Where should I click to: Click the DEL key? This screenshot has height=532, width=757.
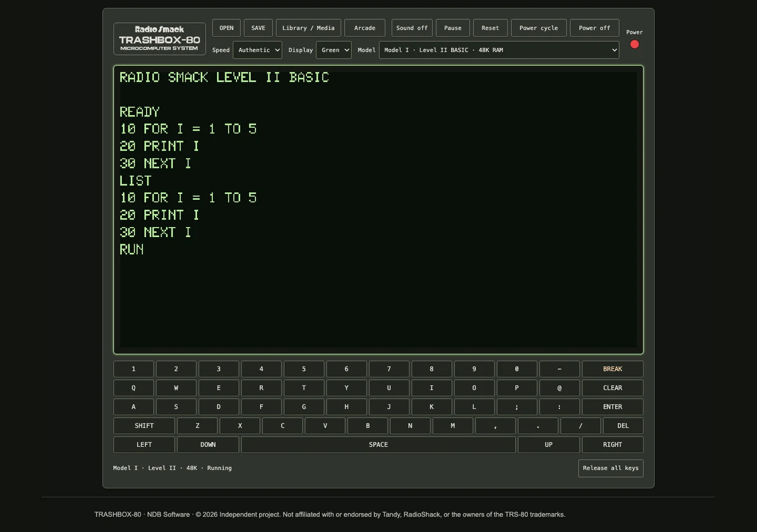(623, 426)
